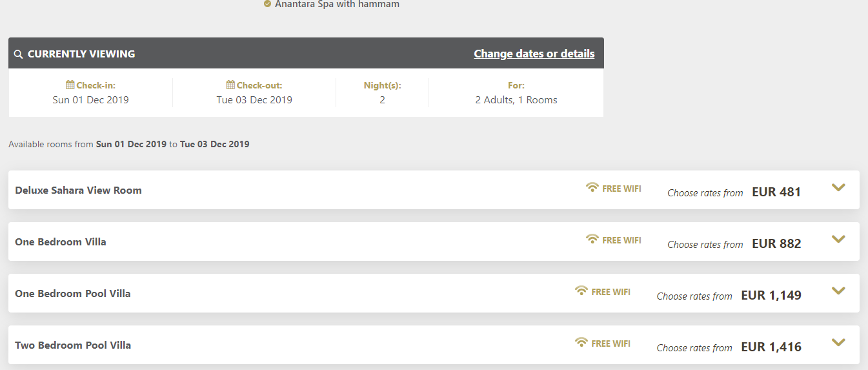
Task: Click the WiFi icon for Deluxe Sahara View Room
Action: tap(592, 188)
